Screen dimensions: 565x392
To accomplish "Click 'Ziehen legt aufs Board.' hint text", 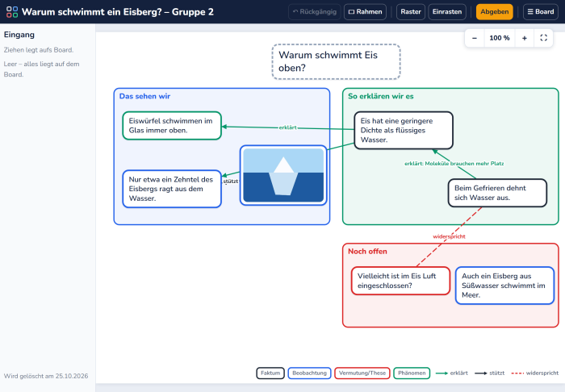I will 39,50.
